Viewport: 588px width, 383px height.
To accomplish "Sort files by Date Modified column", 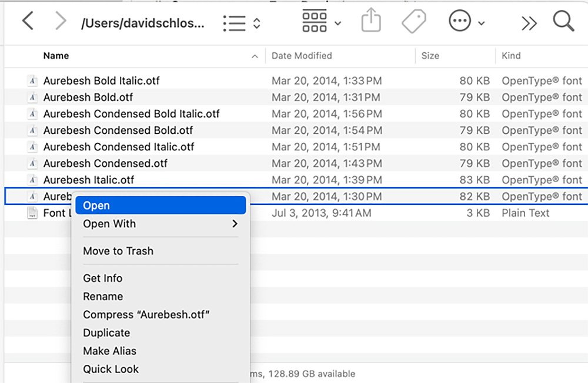I will pos(302,56).
